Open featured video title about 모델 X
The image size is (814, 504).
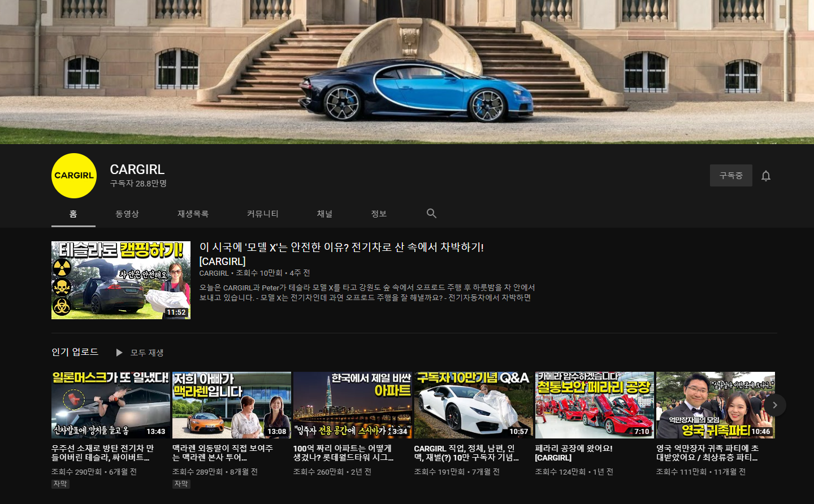point(341,254)
